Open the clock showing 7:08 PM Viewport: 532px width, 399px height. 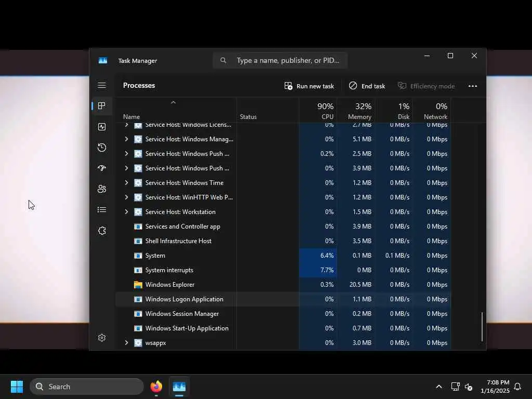(x=495, y=387)
